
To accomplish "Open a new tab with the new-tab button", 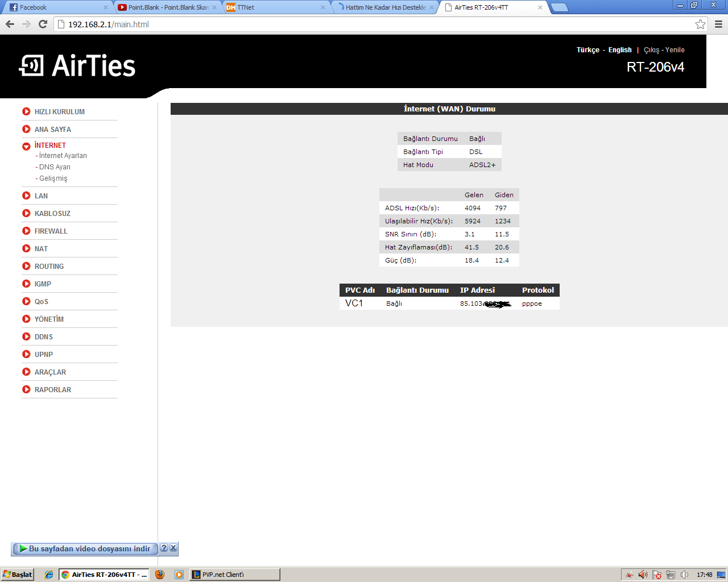I will tap(560, 7).
